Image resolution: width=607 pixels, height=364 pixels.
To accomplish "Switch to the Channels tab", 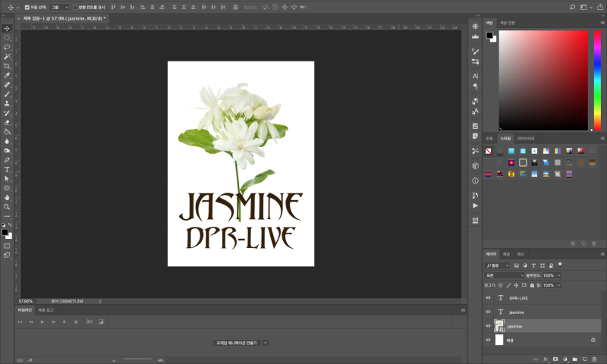I will [x=506, y=254].
